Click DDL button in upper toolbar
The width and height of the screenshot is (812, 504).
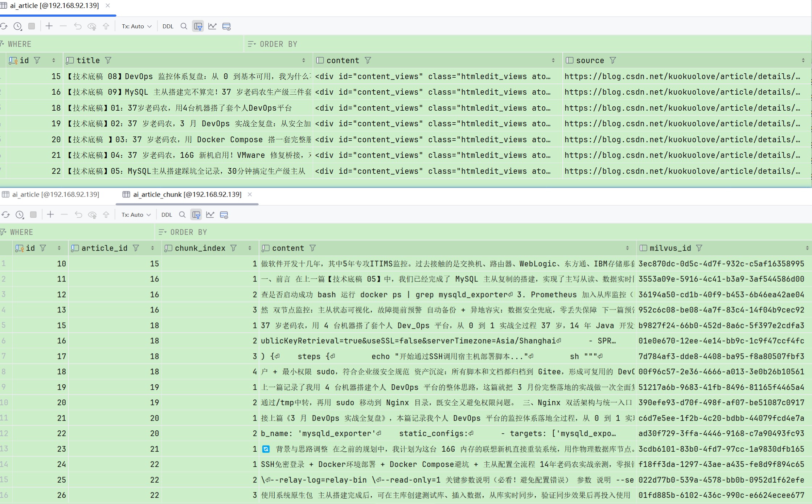tap(168, 26)
